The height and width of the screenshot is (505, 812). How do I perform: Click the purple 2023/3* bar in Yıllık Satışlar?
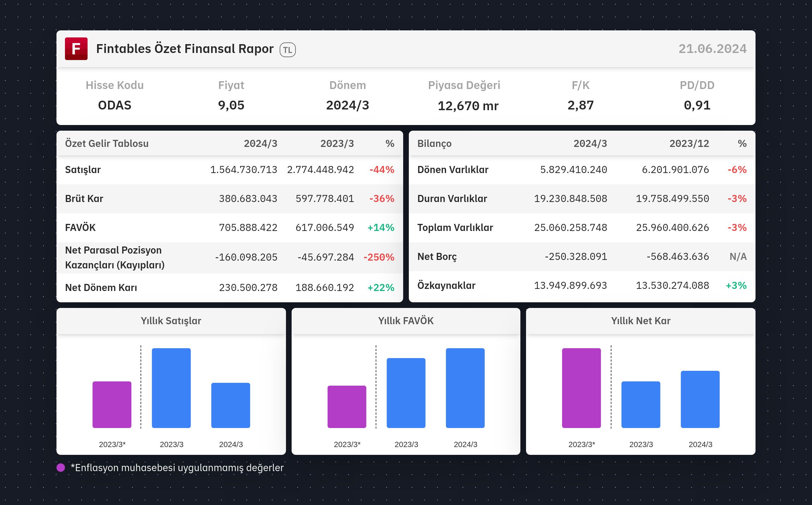coord(112,405)
